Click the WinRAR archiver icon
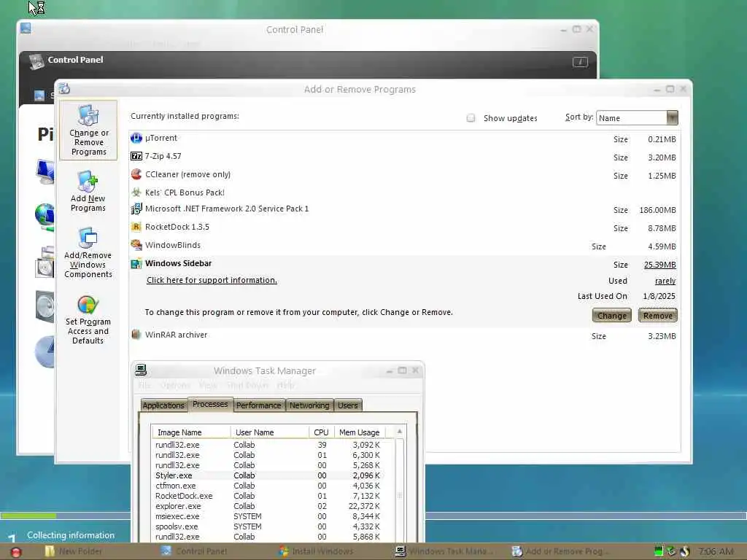This screenshot has height=560, width=747. point(136,334)
